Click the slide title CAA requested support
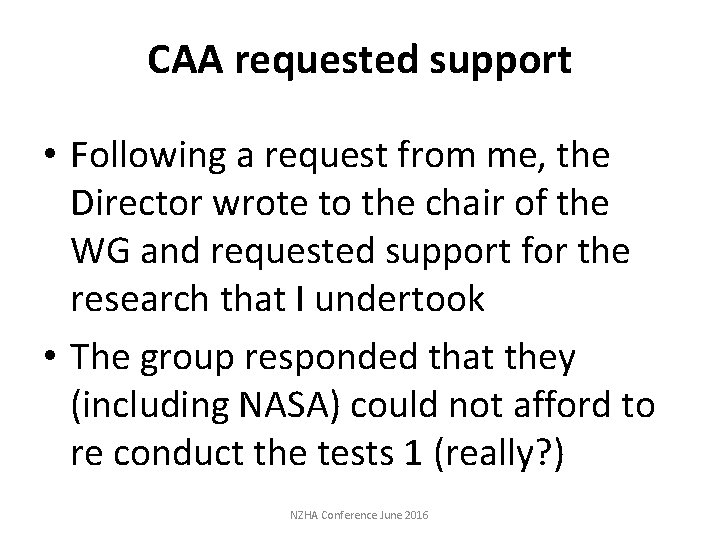Screen dimensions: 720x540 point(360,60)
